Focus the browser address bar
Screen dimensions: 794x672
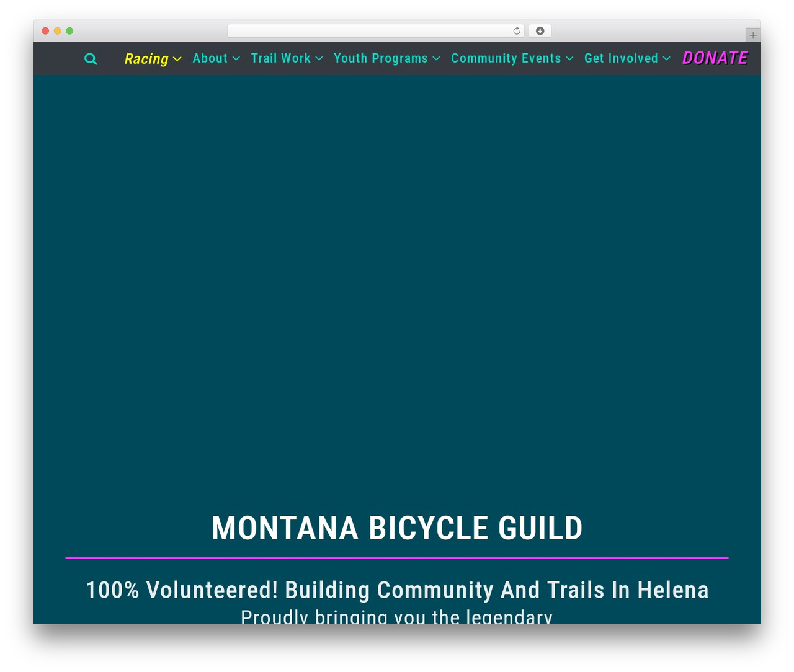pos(376,31)
